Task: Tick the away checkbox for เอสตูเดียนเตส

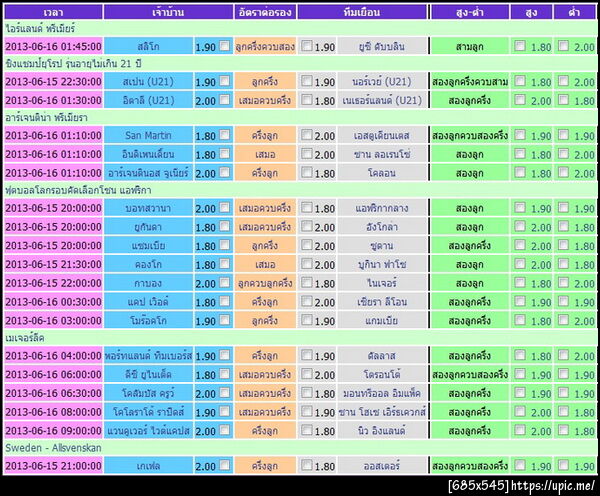Action: (x=306, y=135)
